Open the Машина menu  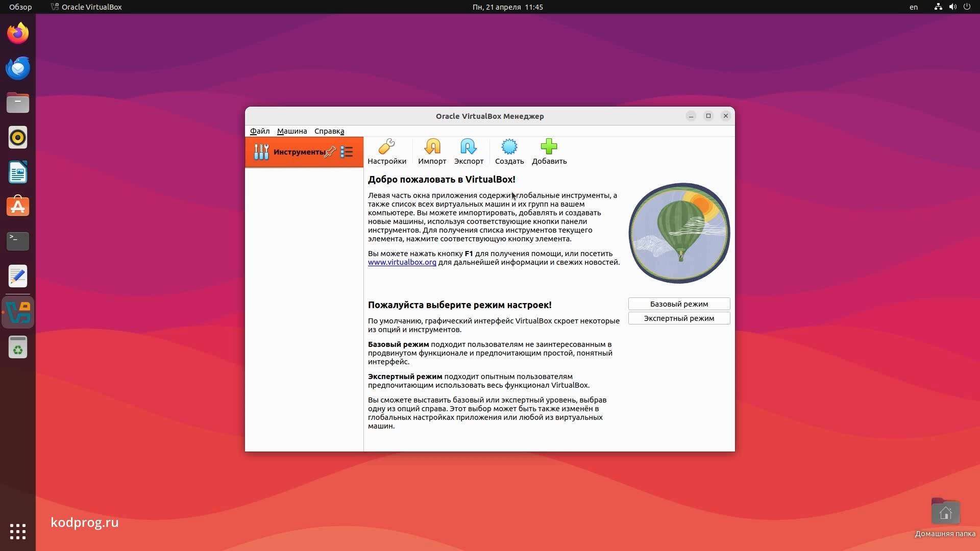[291, 131]
